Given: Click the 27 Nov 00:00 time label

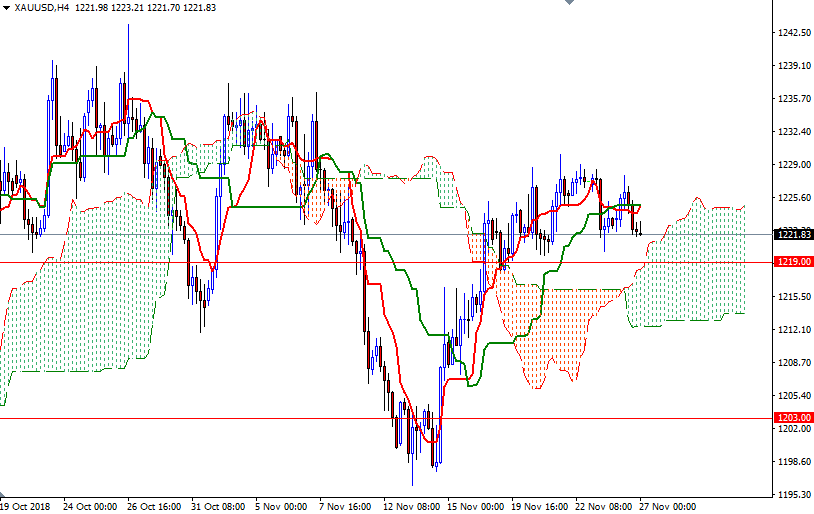Looking at the screenshot, I should coord(668,506).
